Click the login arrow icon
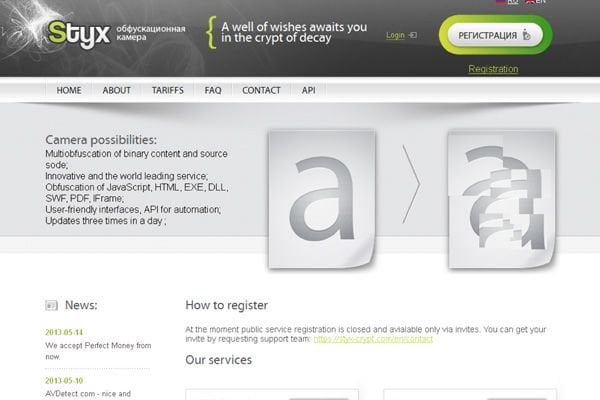Screen dimensions: 600x400 (413, 35)
